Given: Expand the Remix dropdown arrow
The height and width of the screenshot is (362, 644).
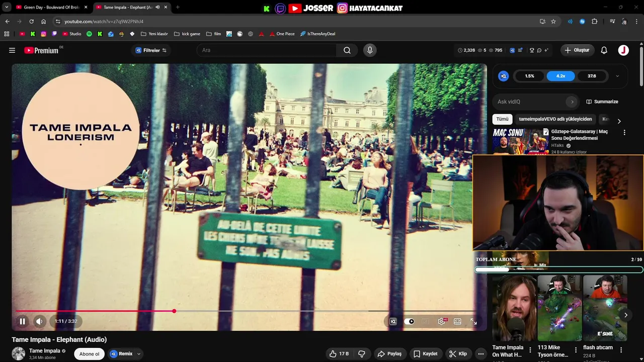Looking at the screenshot, I should [139, 354].
